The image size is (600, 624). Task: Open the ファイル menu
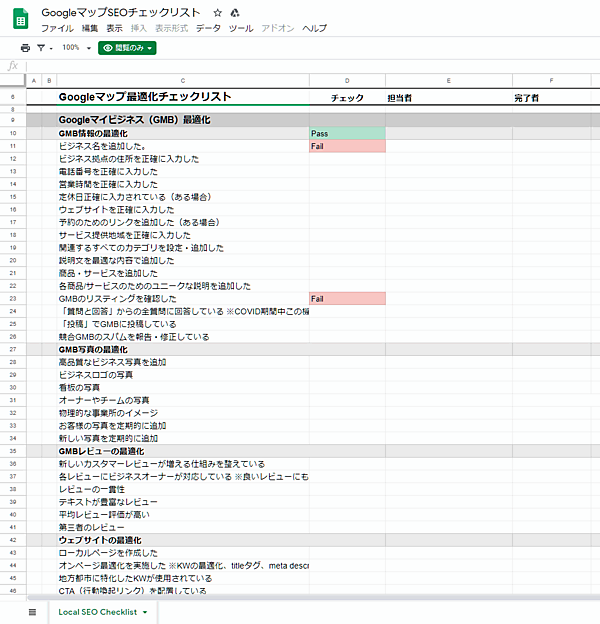pyautogui.click(x=56, y=29)
